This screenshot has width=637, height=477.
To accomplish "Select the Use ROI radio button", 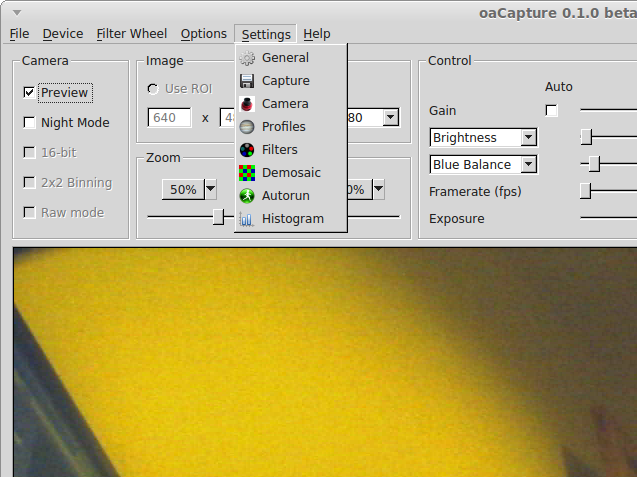I will click(153, 89).
